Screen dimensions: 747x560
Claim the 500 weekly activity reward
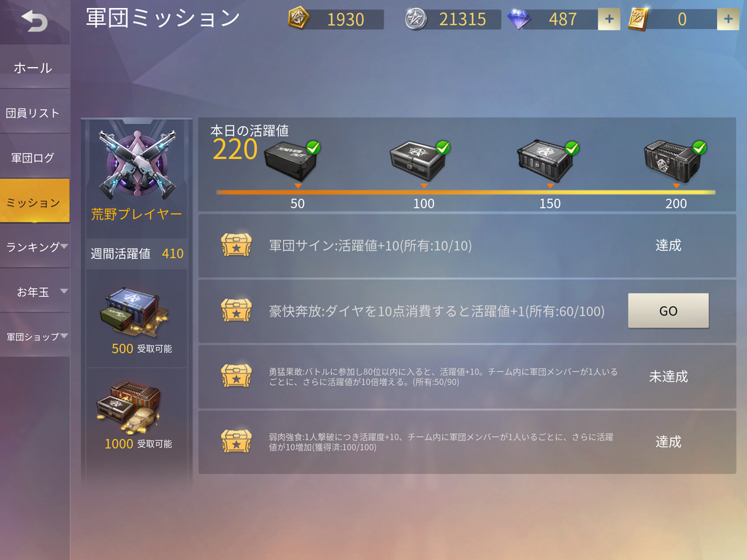tap(136, 319)
